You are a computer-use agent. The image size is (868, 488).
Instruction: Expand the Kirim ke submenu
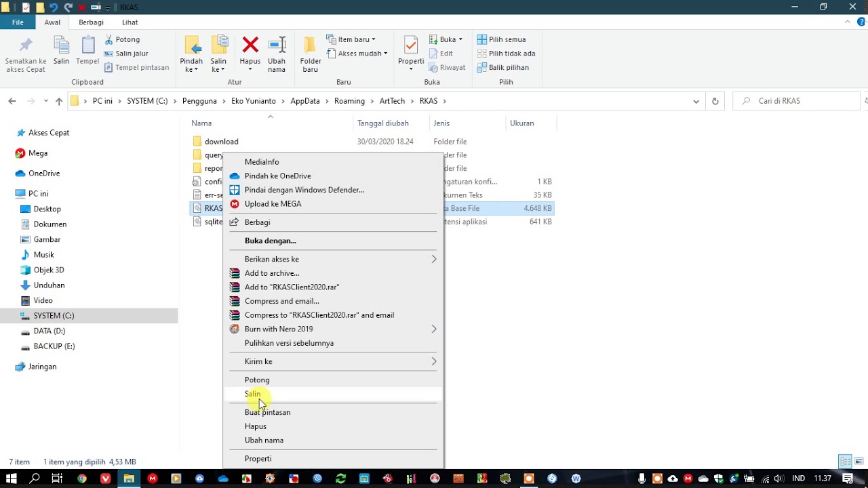tap(333, 361)
